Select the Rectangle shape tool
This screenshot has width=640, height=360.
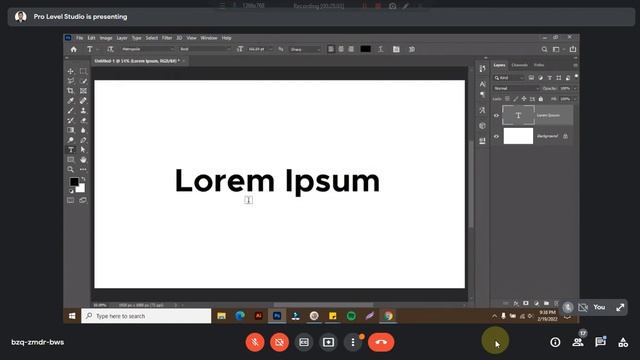pyautogui.click(x=71, y=160)
